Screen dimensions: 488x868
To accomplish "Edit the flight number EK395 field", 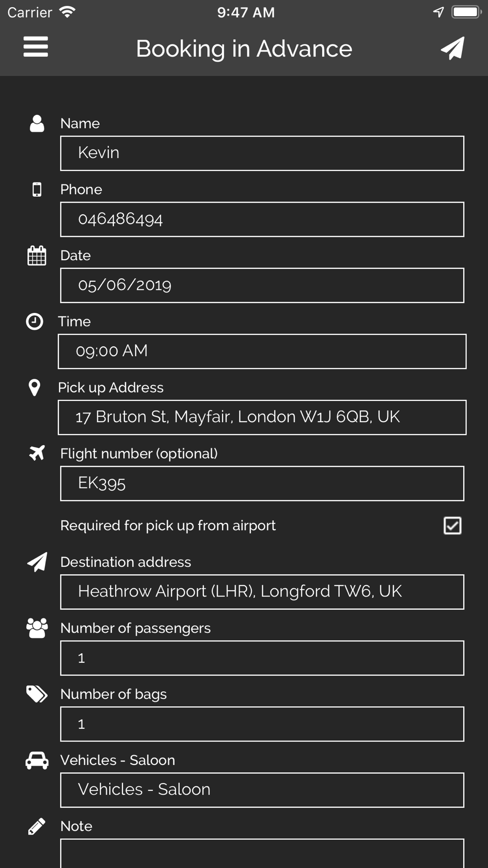I will 262,484.
